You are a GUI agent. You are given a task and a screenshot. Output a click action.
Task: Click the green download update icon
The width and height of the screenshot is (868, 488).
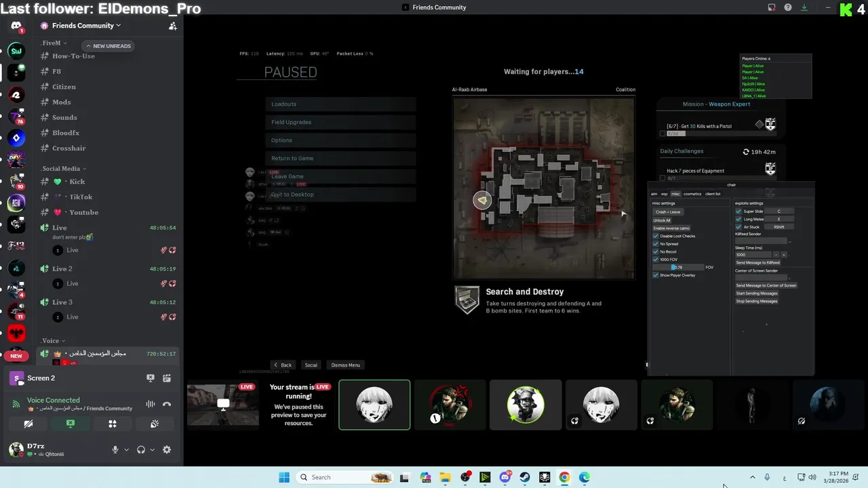(x=804, y=7)
